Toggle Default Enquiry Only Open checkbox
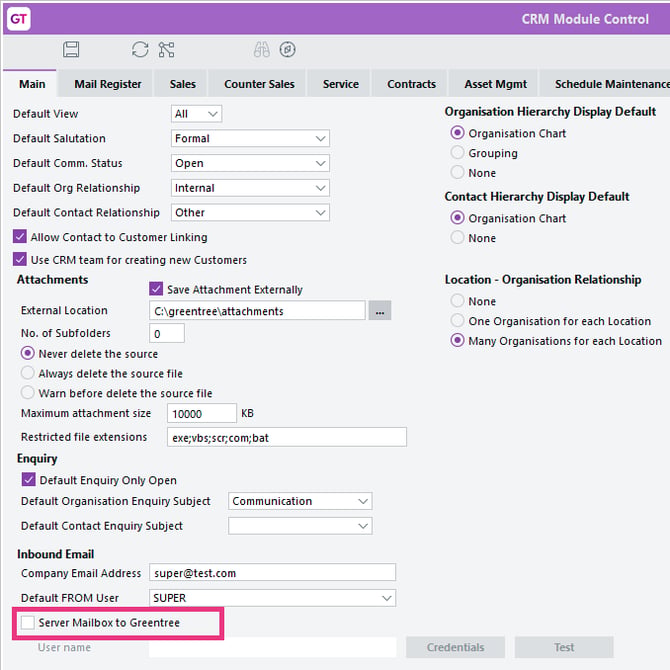Image resolution: width=670 pixels, height=670 pixels. 29,479
